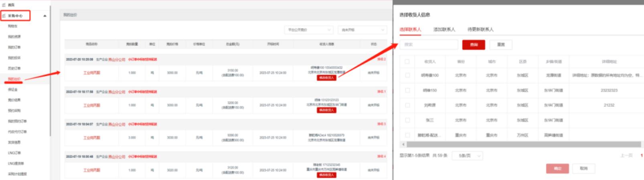Open the 平台公开竞价 dropdown filter

tap(308, 30)
